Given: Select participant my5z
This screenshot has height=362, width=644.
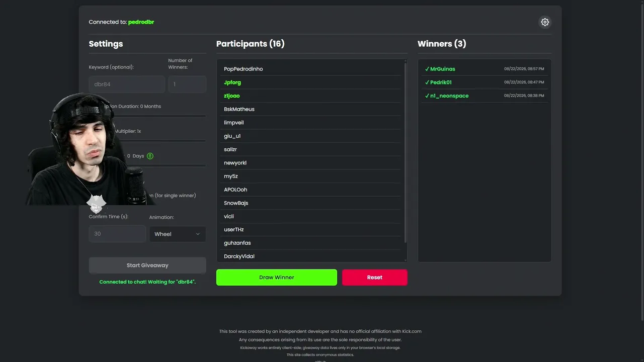Looking at the screenshot, I should click(311, 176).
